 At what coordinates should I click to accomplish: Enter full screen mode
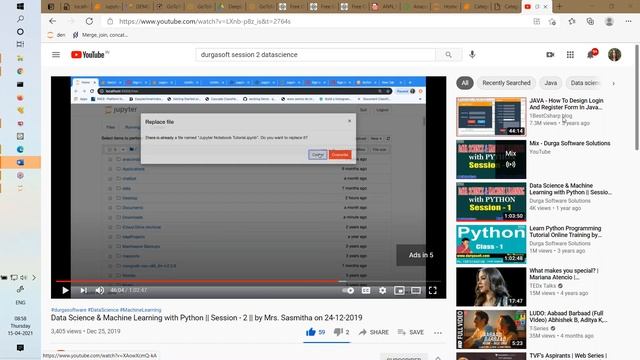point(433,290)
